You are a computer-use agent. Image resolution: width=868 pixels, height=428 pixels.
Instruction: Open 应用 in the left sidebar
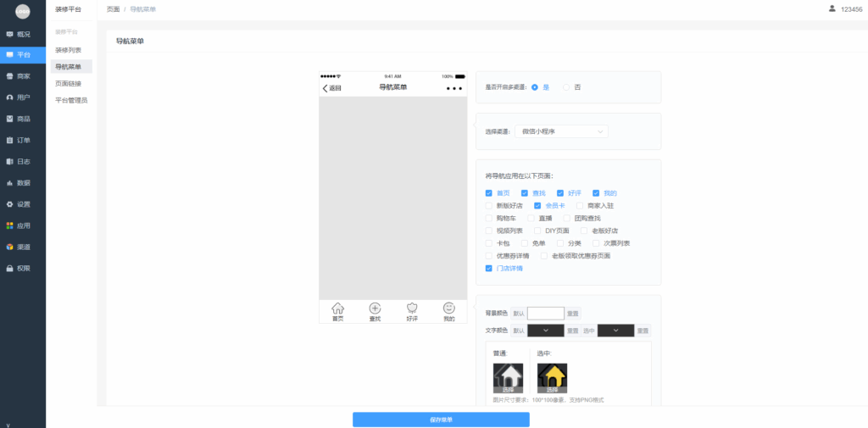coord(23,225)
